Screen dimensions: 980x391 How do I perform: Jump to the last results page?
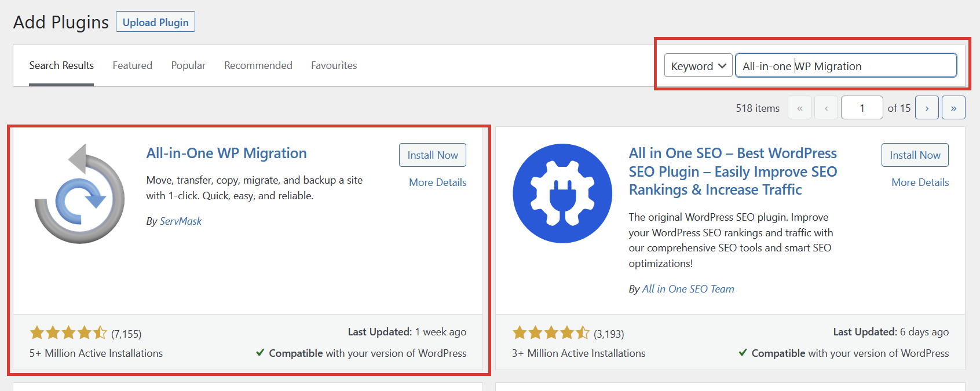pyautogui.click(x=953, y=108)
